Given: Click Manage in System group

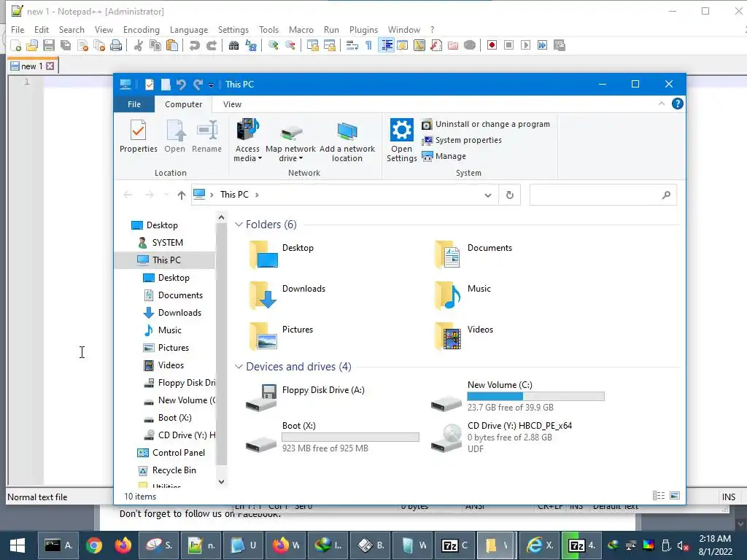Looking at the screenshot, I should click(x=444, y=156).
